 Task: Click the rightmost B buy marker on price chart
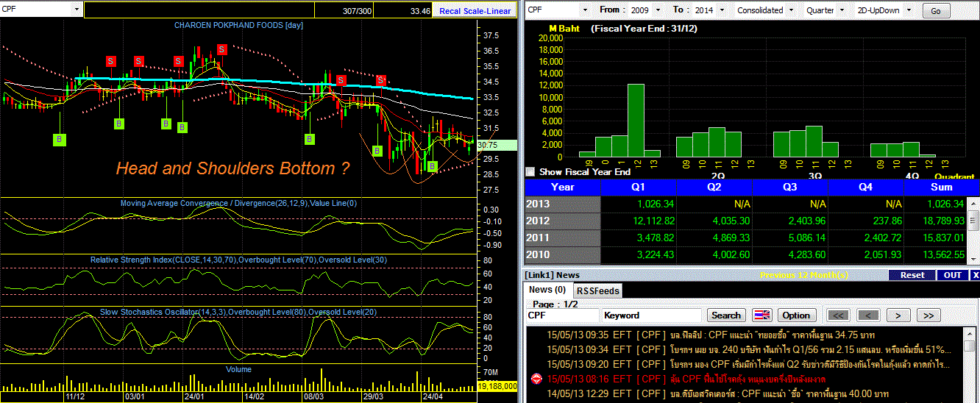pos(433,166)
